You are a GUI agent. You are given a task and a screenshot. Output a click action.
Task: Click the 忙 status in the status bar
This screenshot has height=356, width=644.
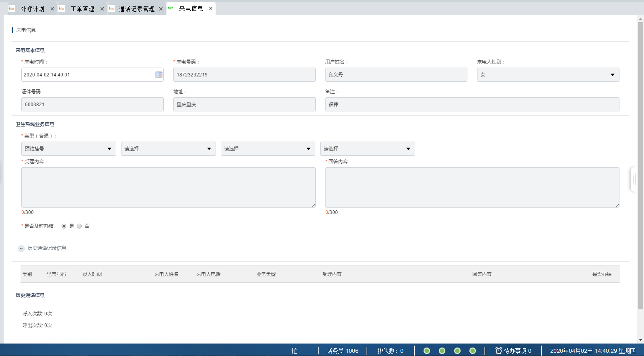[x=294, y=351]
